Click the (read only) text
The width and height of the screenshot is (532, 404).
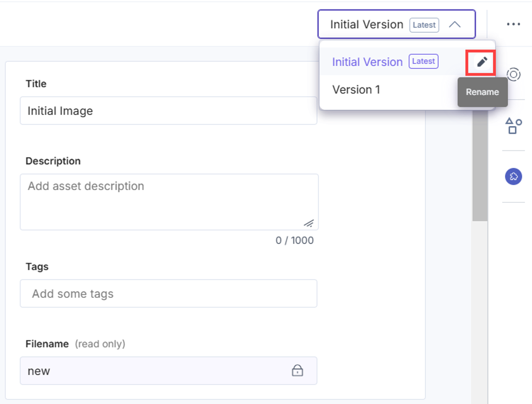click(x=100, y=344)
